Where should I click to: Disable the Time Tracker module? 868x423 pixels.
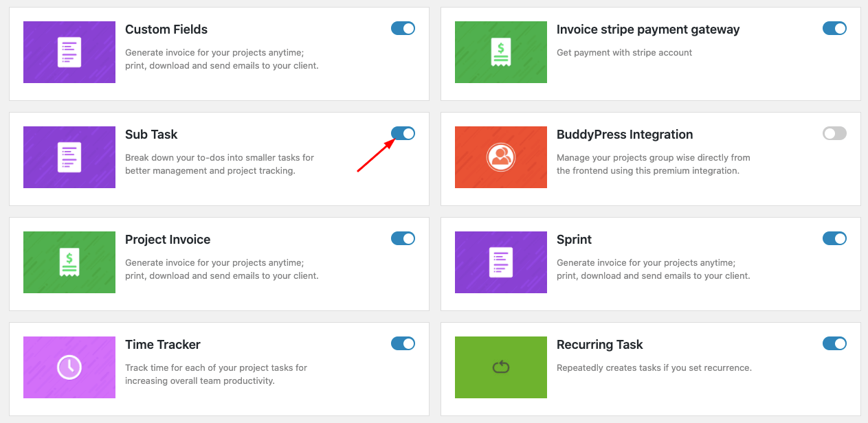(403, 343)
